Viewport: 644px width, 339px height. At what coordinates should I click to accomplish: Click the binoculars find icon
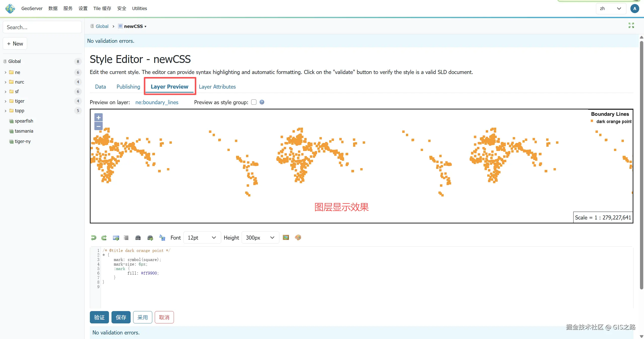tap(138, 238)
